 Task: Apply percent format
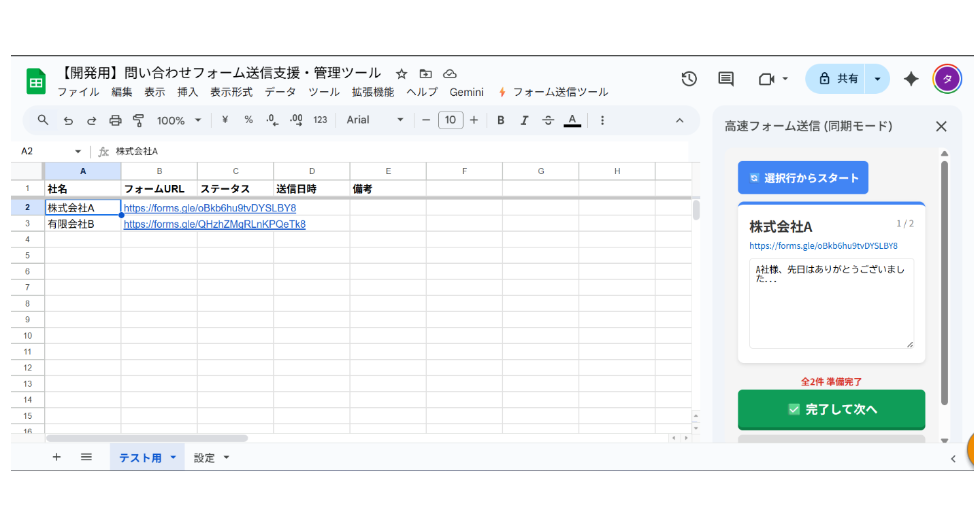(x=248, y=120)
